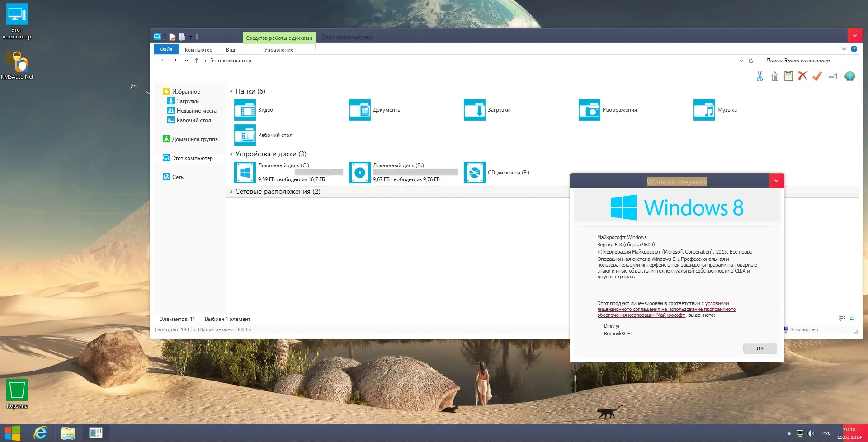The image size is (868, 442).
Task: Open Explorer Help via question mark icon
Action: (x=854, y=49)
